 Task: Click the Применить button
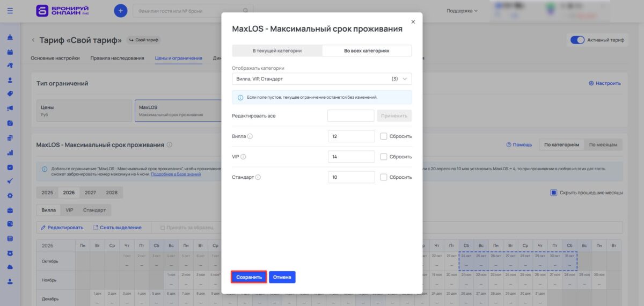pyautogui.click(x=394, y=116)
